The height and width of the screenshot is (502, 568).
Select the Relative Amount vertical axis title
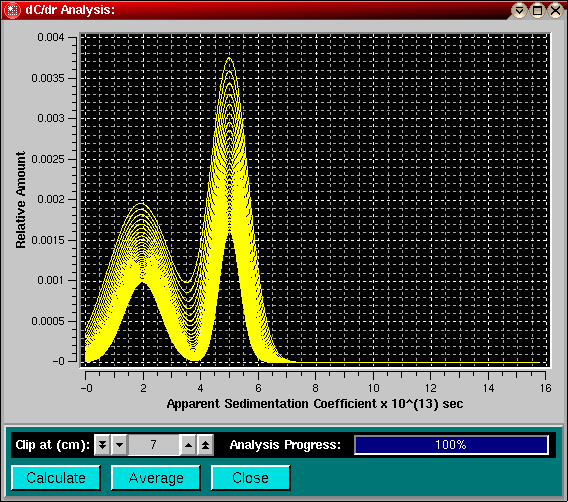point(21,200)
